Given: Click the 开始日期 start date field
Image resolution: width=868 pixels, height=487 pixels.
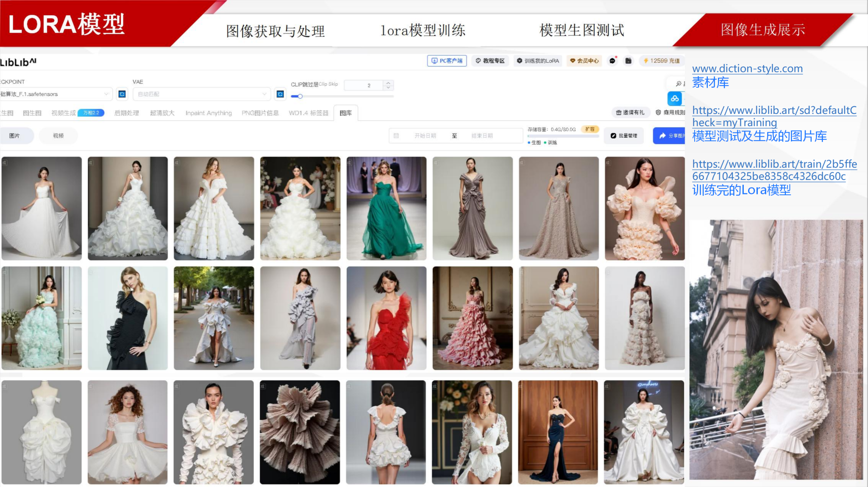Looking at the screenshot, I should click(x=425, y=136).
